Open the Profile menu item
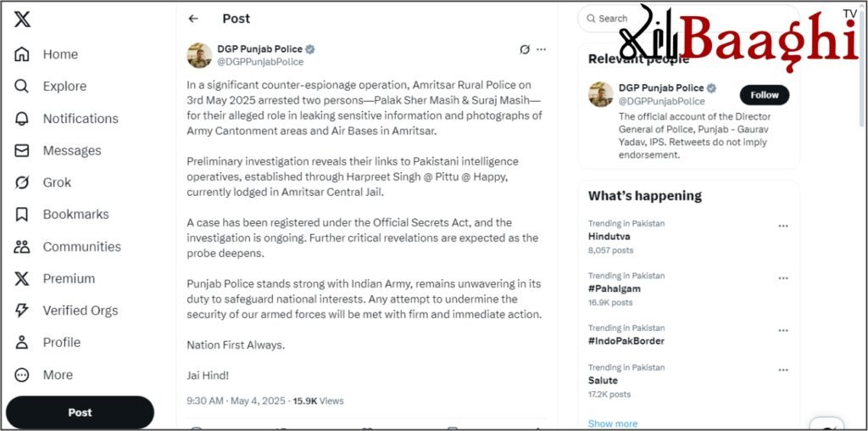Image resolution: width=868 pixels, height=431 pixels. click(x=61, y=343)
